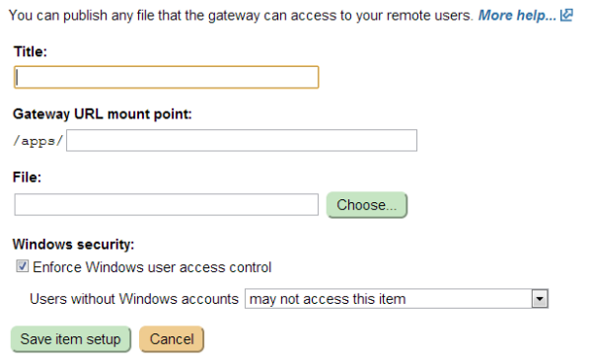Click the Enforce Windows user access control label
This screenshot has width=592, height=364.
tap(152, 267)
